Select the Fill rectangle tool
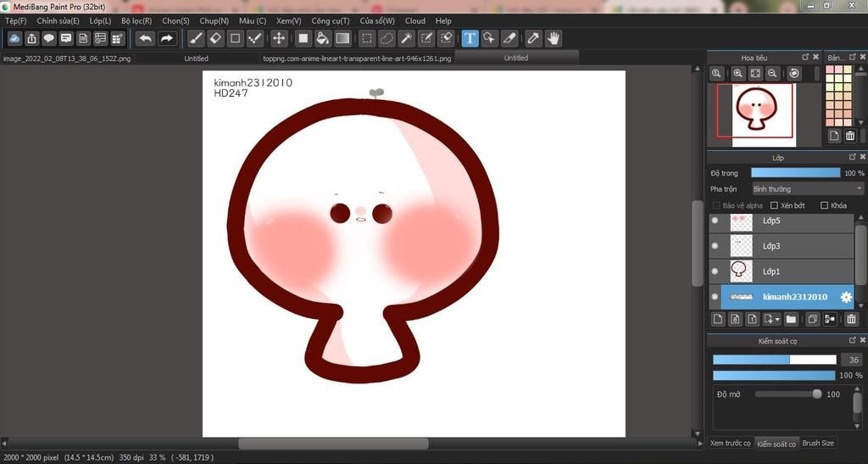 tap(303, 38)
